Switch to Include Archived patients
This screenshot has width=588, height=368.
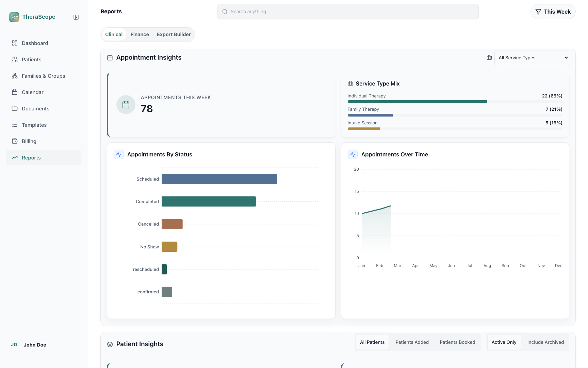545,342
